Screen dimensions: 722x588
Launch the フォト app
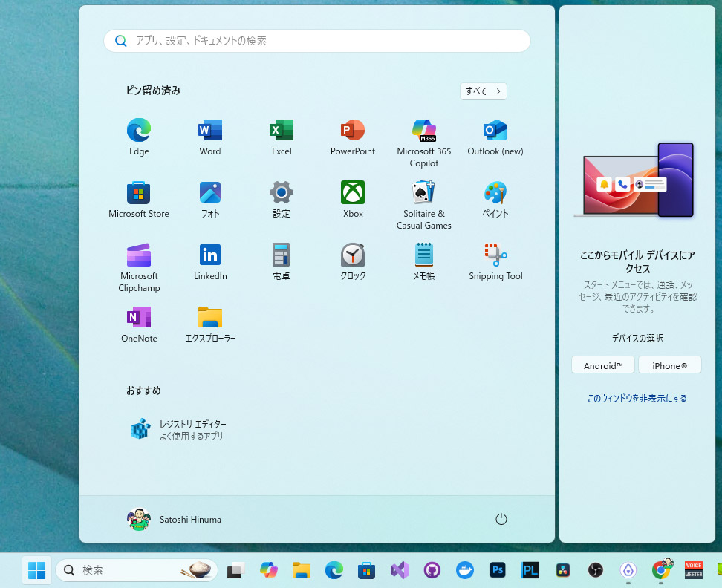[210, 200]
